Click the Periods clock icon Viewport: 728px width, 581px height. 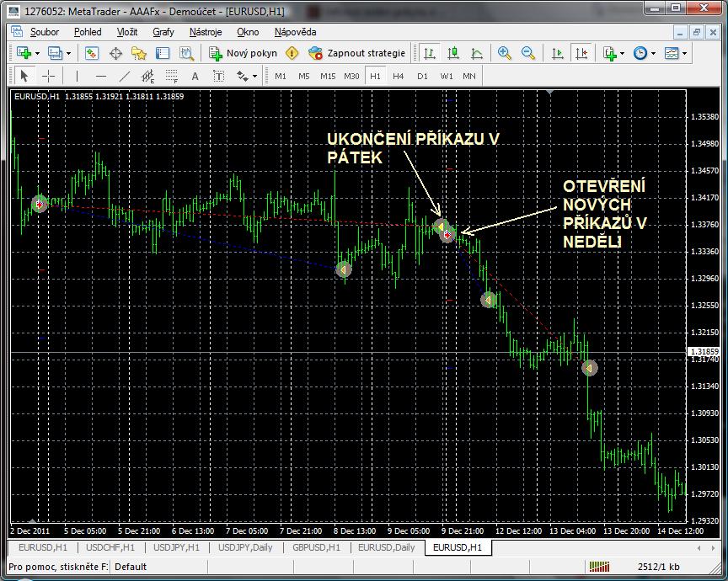640,53
